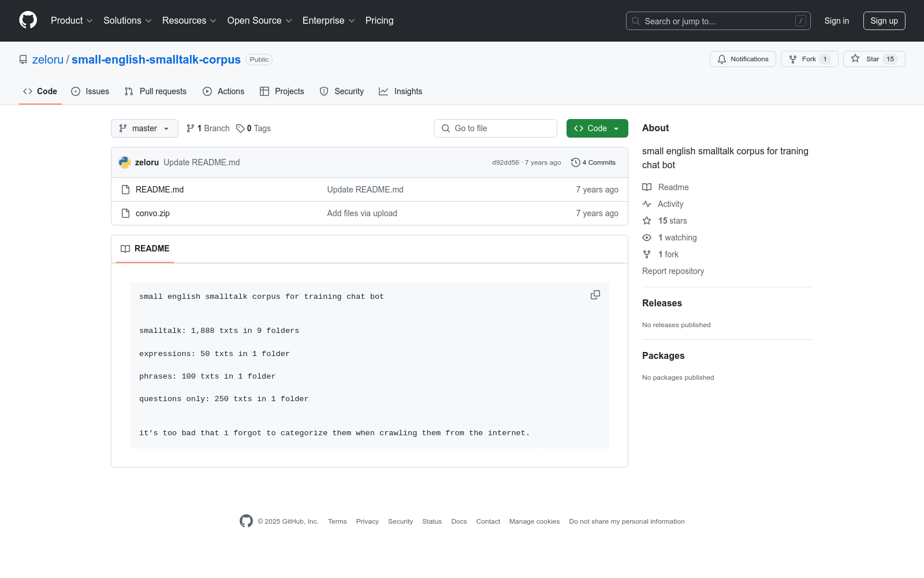Click the repository icon beside zeloru
The width and height of the screenshot is (924, 578).
pyautogui.click(x=23, y=60)
